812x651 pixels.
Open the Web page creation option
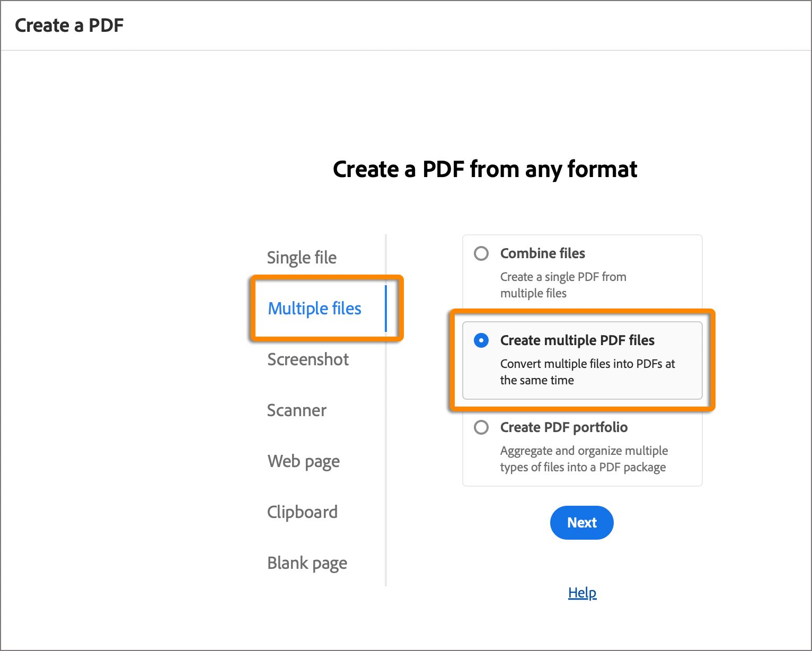(x=303, y=461)
